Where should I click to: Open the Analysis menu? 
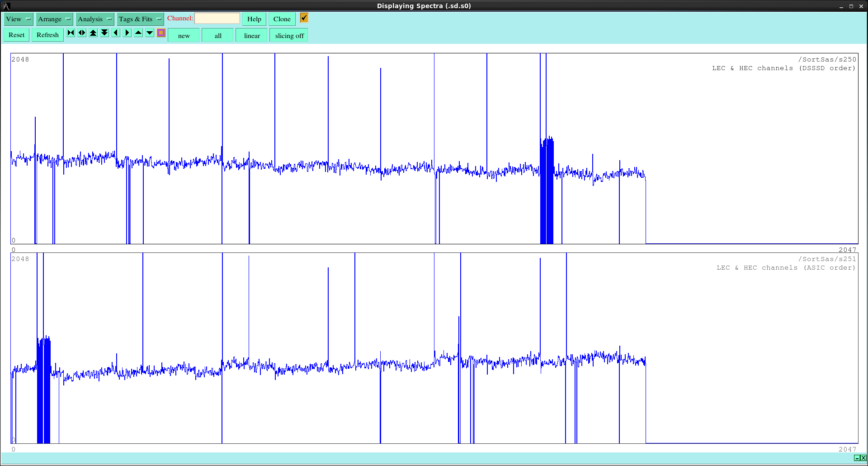[94, 19]
